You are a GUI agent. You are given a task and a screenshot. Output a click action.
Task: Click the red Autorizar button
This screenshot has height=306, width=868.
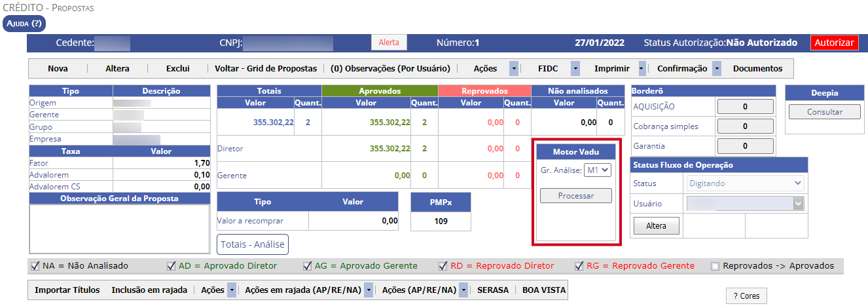coord(834,43)
